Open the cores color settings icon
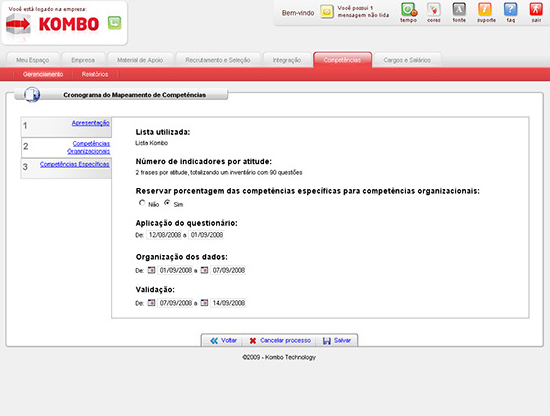 434,10
